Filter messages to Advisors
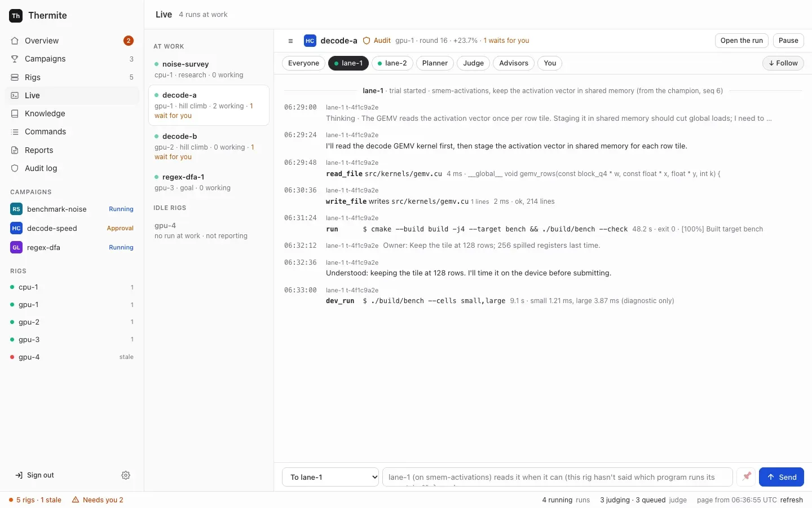Viewport: 812px width, 508px height. click(514, 63)
